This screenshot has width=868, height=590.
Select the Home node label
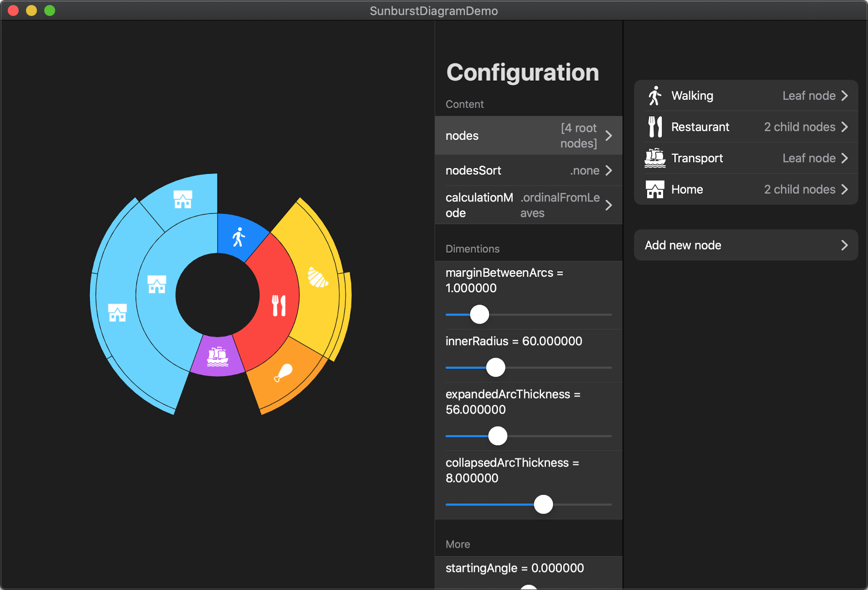687,189
